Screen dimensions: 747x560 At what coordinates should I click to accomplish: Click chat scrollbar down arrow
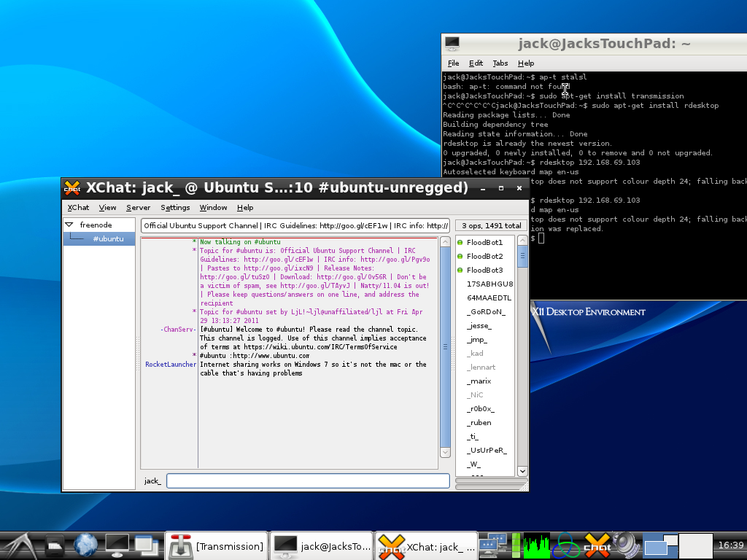445,452
